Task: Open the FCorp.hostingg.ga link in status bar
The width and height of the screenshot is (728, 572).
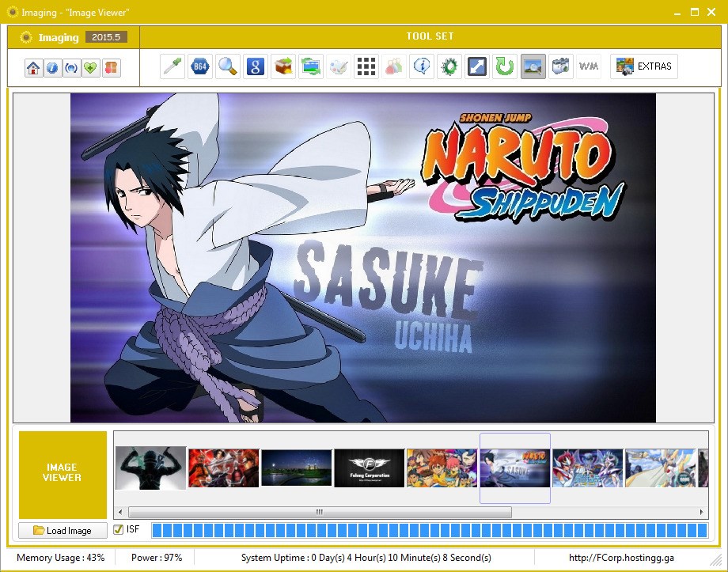Action: pos(621,558)
